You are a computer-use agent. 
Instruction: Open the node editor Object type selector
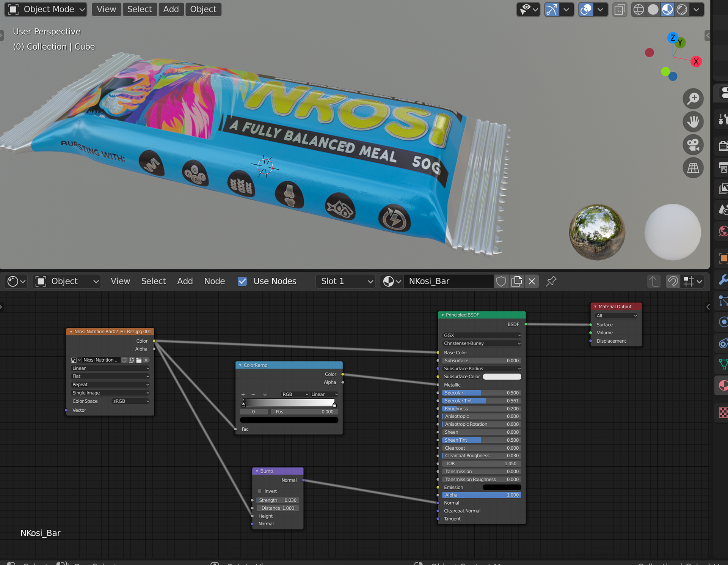[67, 281]
